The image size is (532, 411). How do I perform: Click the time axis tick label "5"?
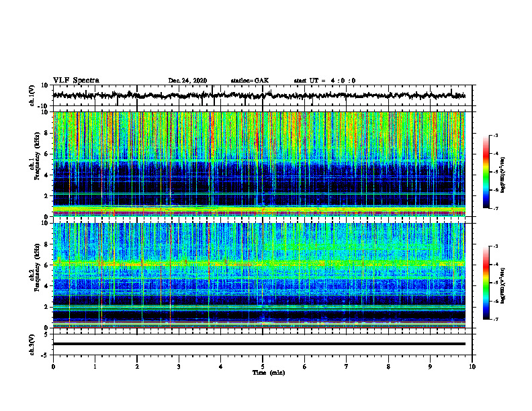click(x=263, y=367)
